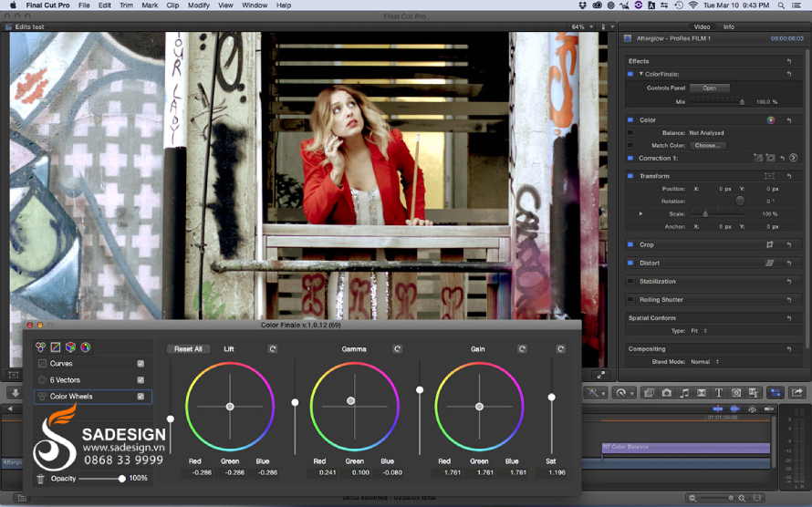Open the Color Board icon in Color section
This screenshot has width=812, height=507.
pyautogui.click(x=771, y=120)
